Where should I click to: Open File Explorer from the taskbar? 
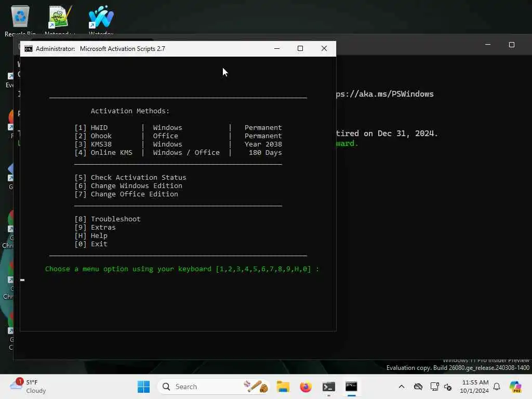point(283,387)
